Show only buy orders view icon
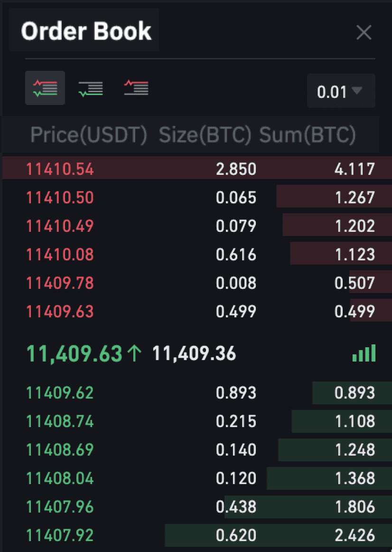Image resolution: width=392 pixels, height=552 pixels. tap(91, 89)
